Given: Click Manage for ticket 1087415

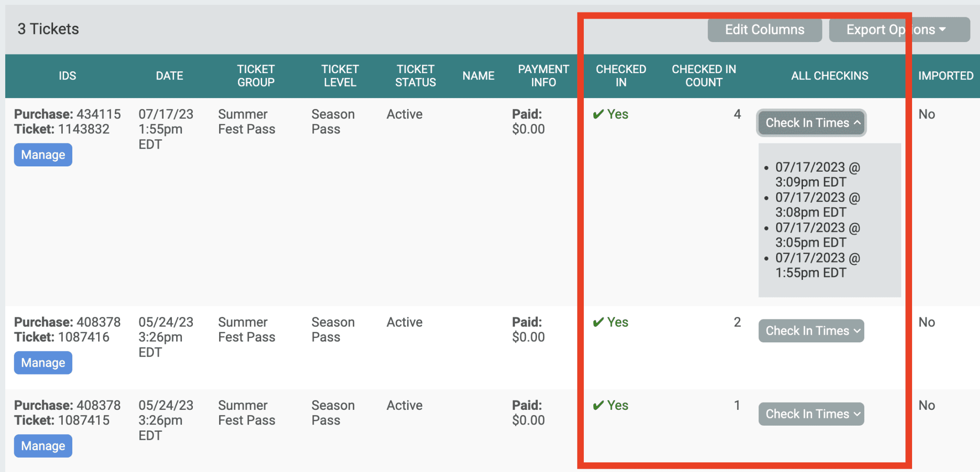Looking at the screenshot, I should pos(43,446).
